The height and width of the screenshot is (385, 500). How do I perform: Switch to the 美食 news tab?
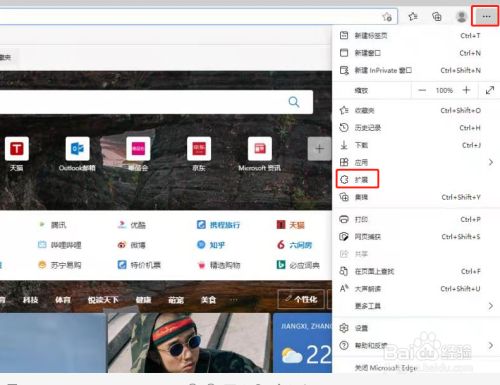point(209,300)
